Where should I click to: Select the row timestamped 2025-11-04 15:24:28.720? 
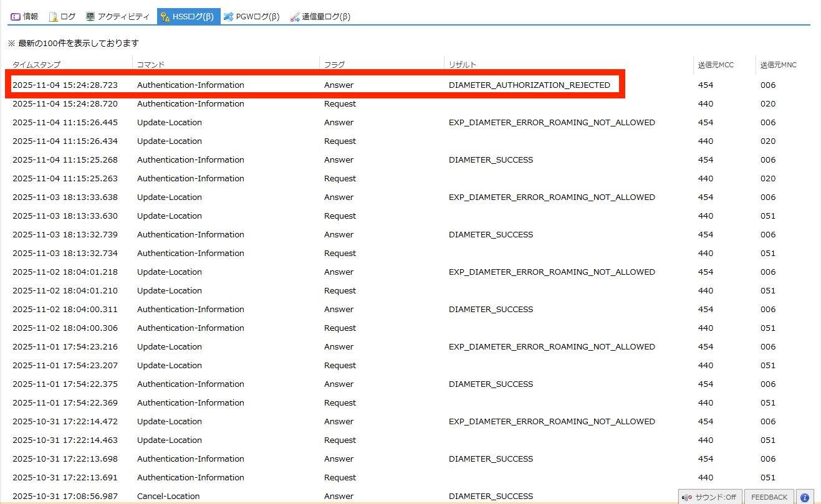pyautogui.click(x=65, y=104)
